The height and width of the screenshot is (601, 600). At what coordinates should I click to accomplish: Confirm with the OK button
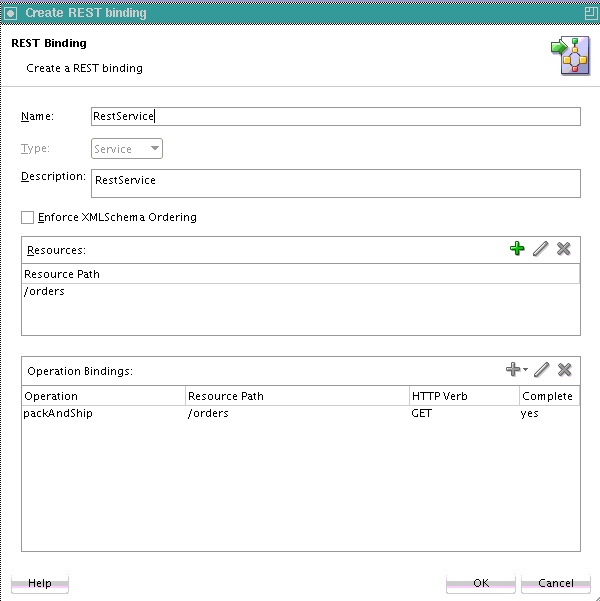coord(481,583)
